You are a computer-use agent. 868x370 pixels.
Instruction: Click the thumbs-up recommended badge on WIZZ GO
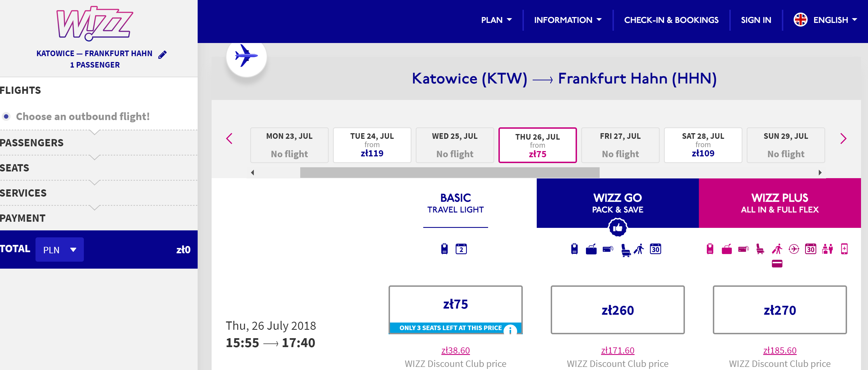[x=617, y=228]
